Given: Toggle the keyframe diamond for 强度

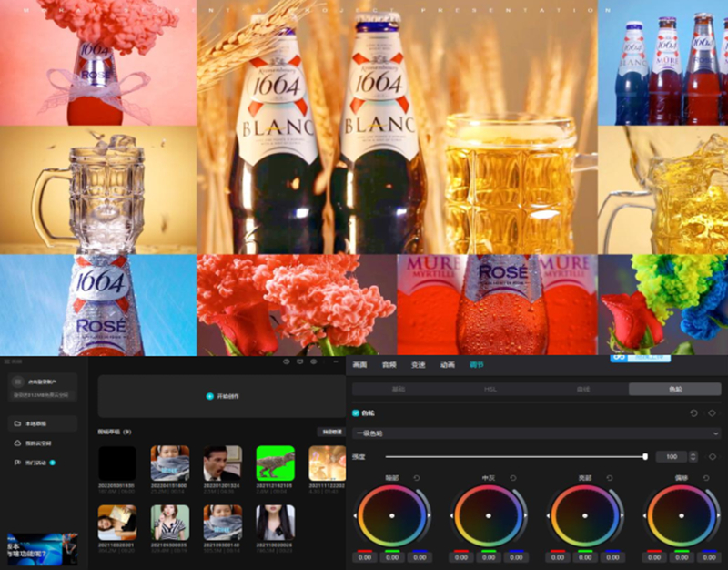Looking at the screenshot, I should point(713,457).
